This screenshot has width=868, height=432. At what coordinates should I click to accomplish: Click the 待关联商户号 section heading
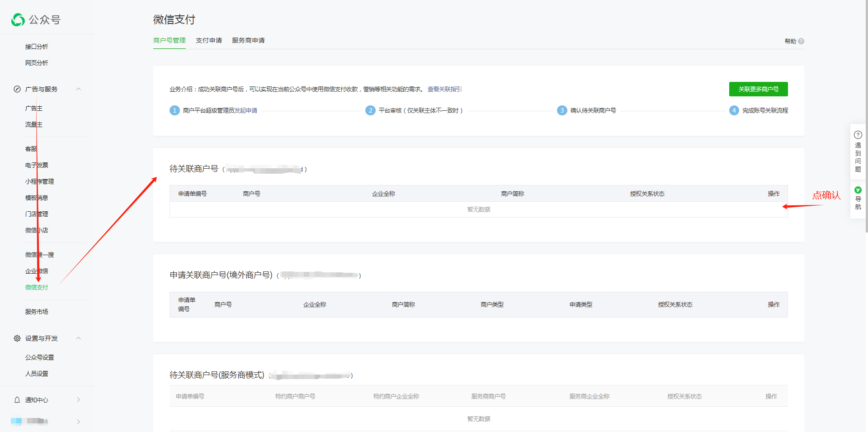tap(194, 169)
